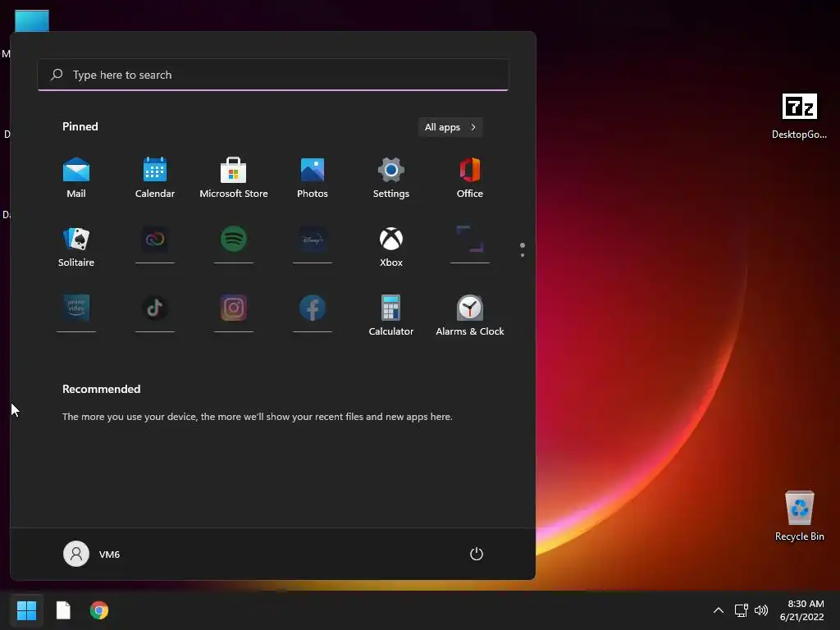Viewport: 840px width, 630px height.
Task: Launch the Office app
Action: 470,178
